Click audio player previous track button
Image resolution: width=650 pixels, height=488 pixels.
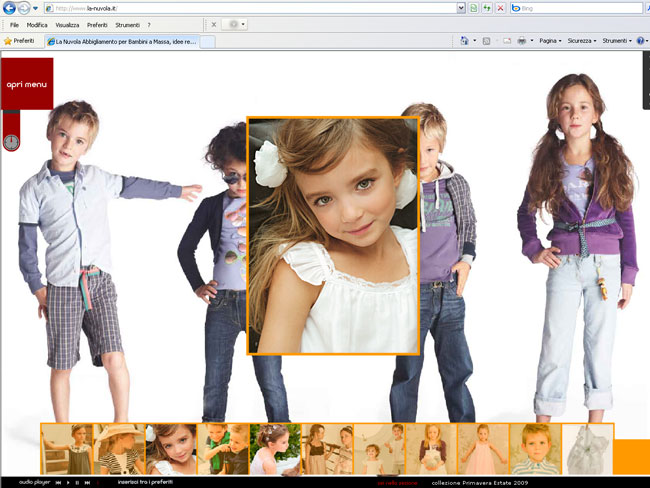click(58, 483)
